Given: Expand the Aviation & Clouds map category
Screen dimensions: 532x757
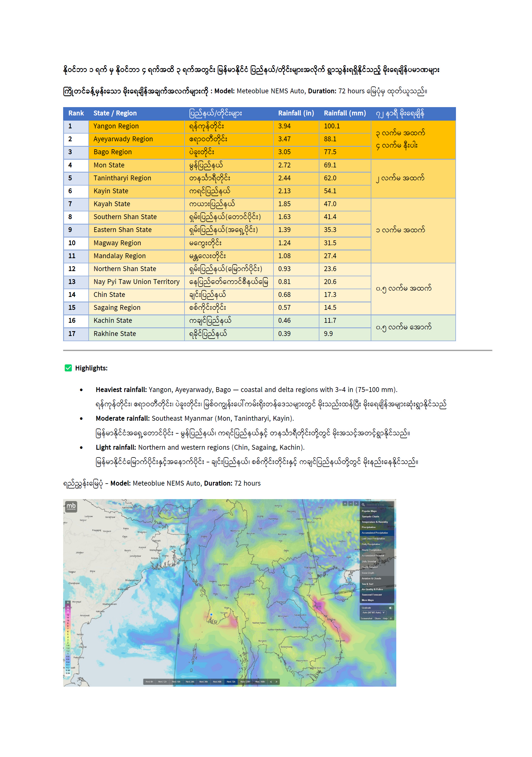Looking at the screenshot, I should (x=371, y=578).
